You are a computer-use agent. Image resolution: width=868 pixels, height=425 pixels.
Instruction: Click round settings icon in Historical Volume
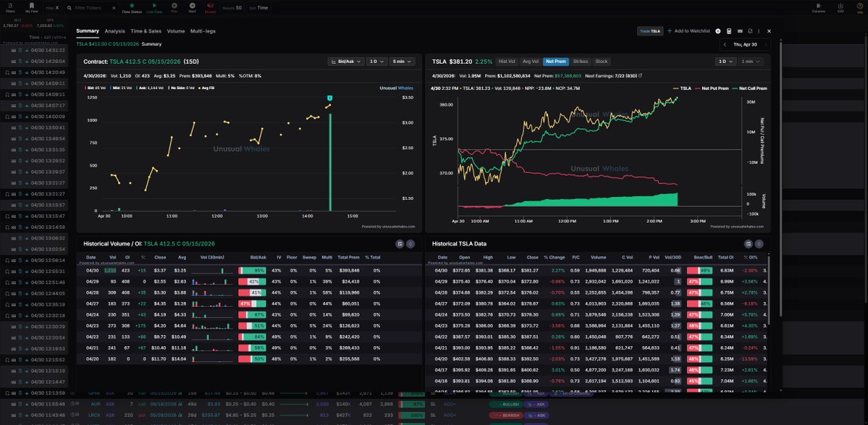coord(410,243)
